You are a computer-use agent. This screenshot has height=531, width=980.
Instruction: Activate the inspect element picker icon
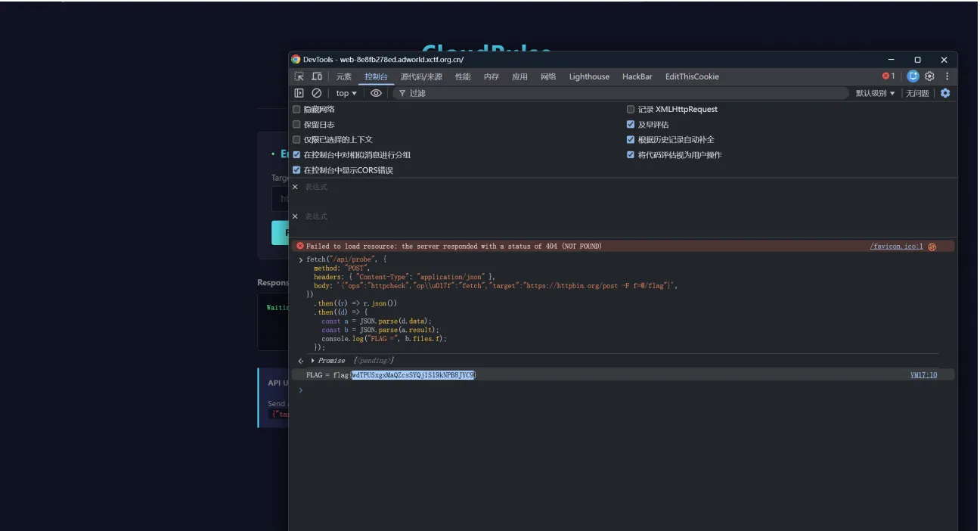coord(299,76)
